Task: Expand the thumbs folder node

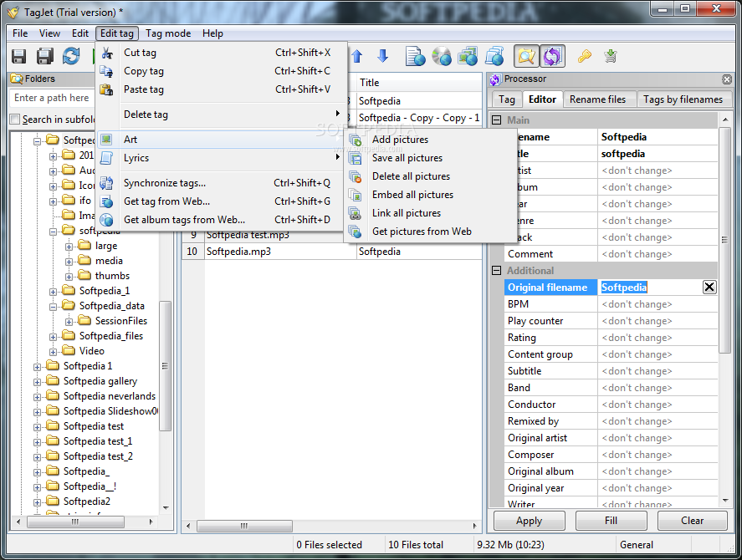Action: (69, 277)
